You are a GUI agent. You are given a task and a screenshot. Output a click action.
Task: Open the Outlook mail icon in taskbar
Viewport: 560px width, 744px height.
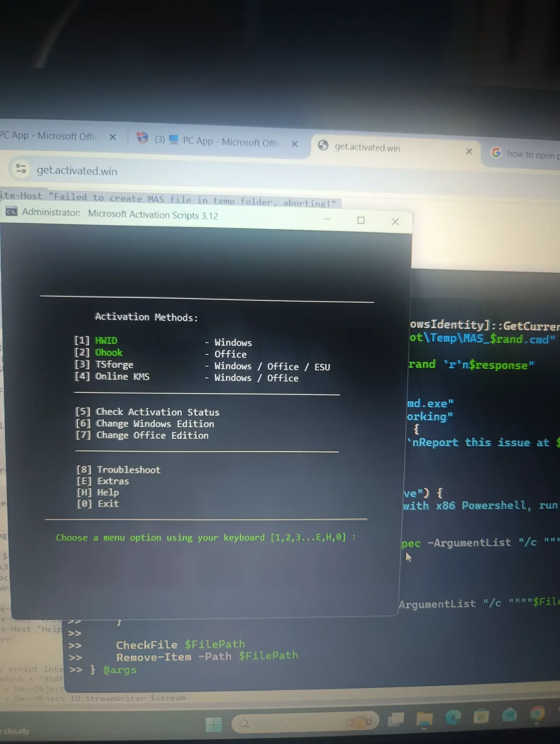tap(509, 715)
